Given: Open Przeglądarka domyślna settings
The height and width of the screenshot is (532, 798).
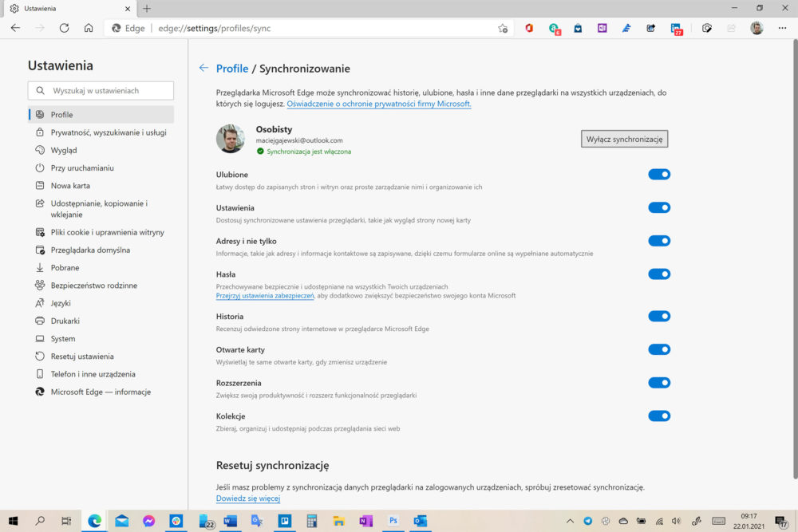Looking at the screenshot, I should coord(101,250).
